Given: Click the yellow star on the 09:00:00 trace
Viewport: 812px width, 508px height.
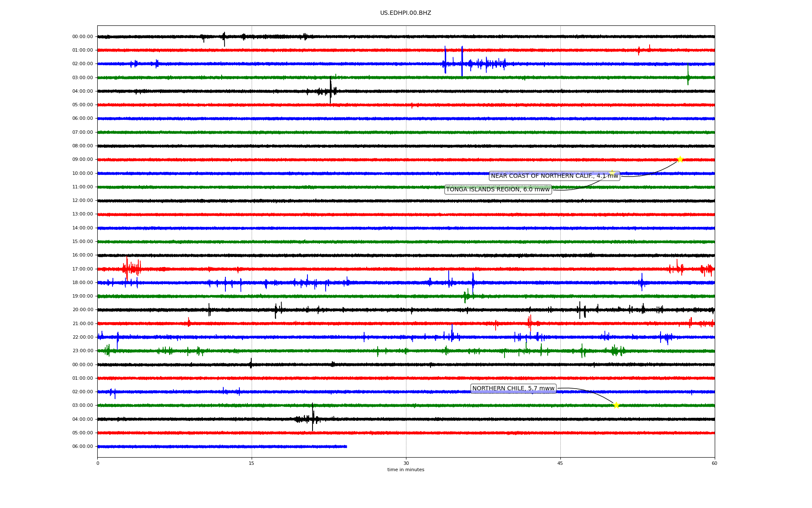Looking at the screenshot, I should (680, 159).
